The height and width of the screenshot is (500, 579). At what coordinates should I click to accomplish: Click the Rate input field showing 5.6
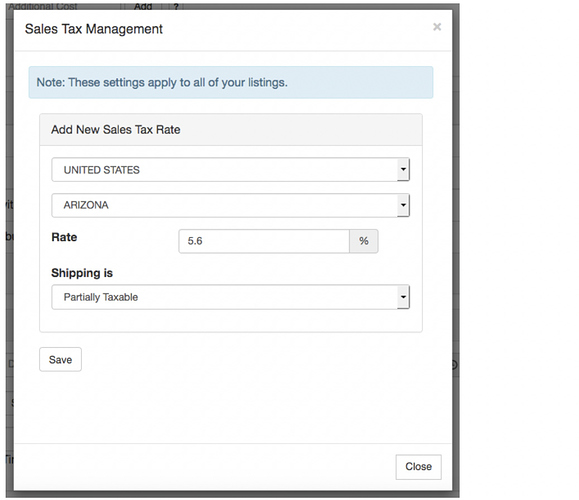pyautogui.click(x=264, y=241)
